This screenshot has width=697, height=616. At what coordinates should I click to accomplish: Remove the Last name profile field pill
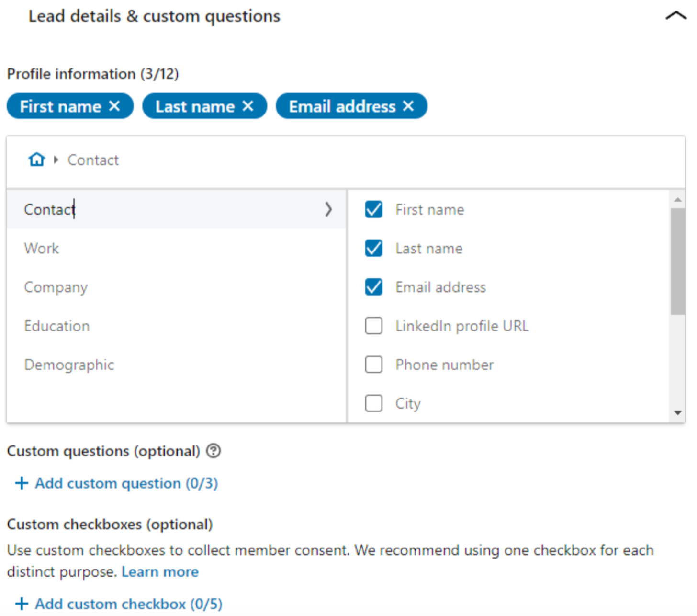249,106
